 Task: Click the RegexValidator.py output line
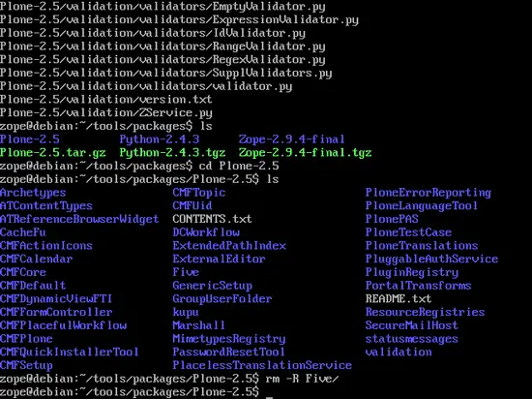(x=163, y=59)
